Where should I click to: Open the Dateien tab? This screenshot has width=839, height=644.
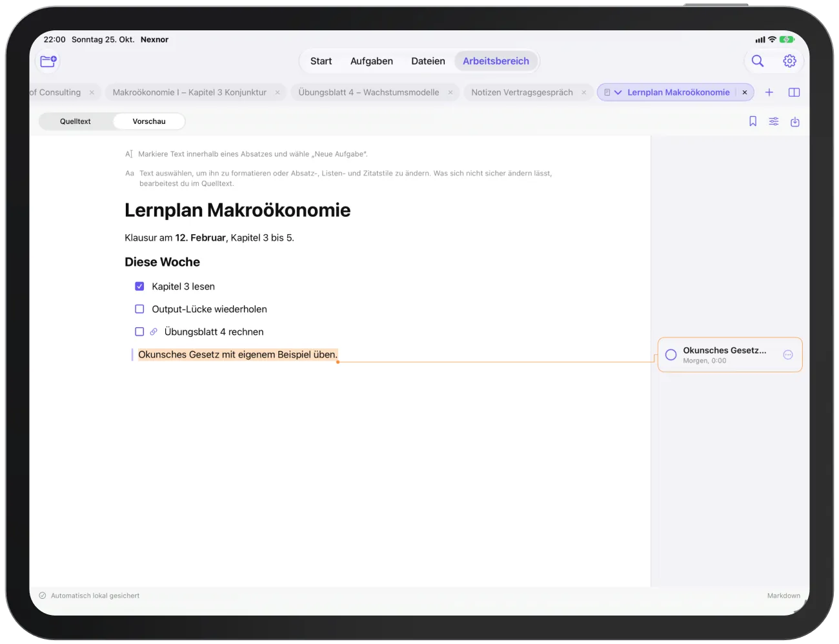click(x=428, y=61)
